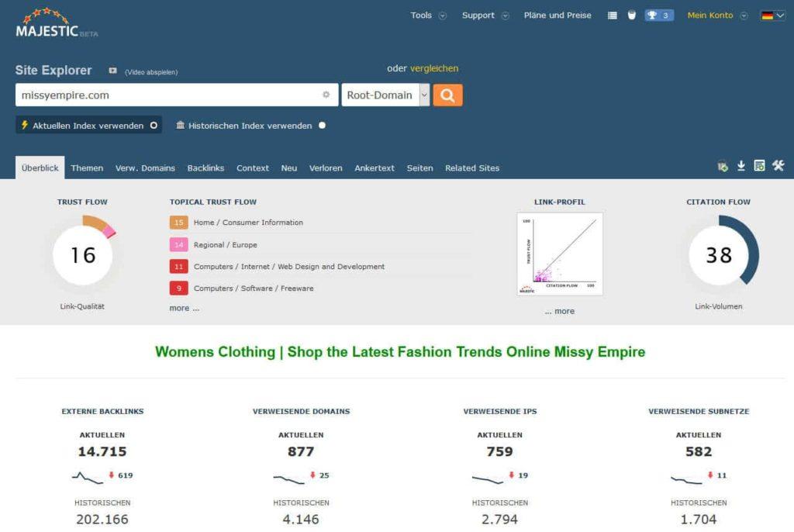794x532 pixels.
Task: Click the referring subnets sparkline chart
Action: click(x=686, y=479)
